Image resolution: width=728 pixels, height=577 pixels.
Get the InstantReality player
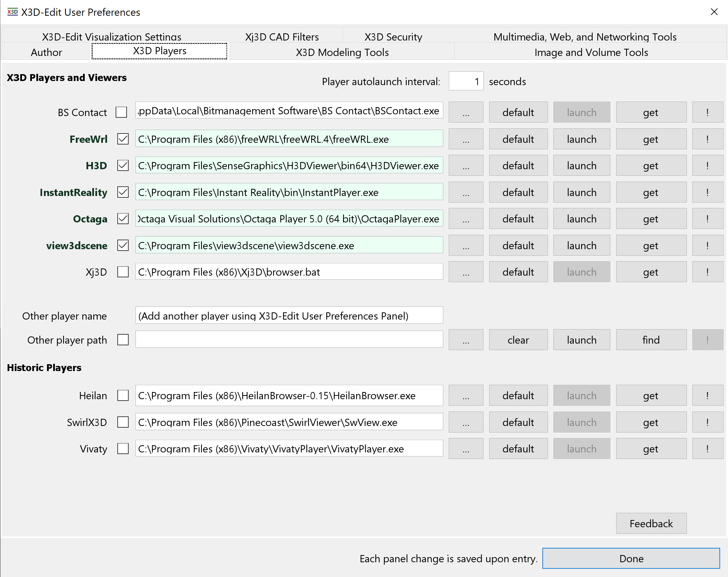(651, 192)
